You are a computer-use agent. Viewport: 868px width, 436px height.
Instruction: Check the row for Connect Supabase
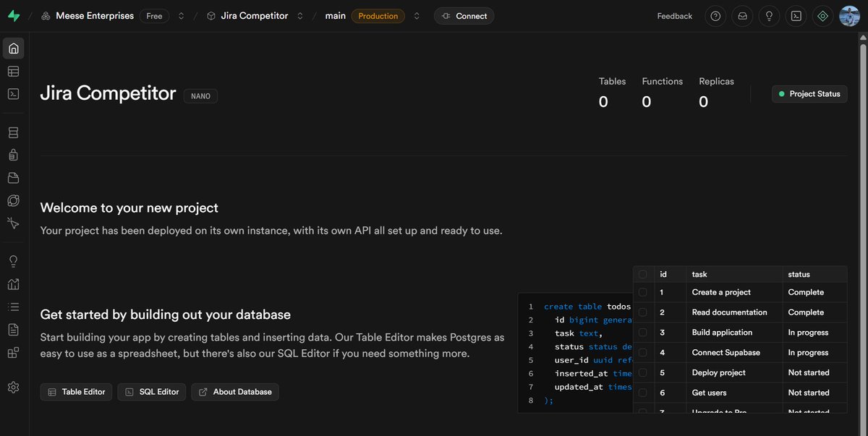point(642,353)
